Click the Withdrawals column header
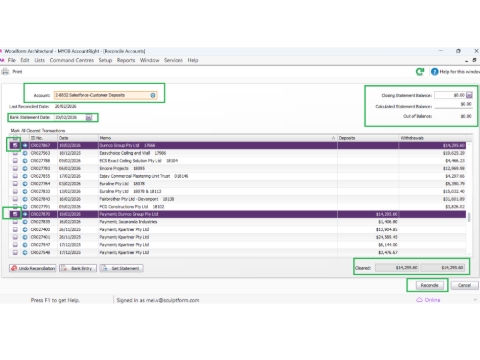 point(432,138)
